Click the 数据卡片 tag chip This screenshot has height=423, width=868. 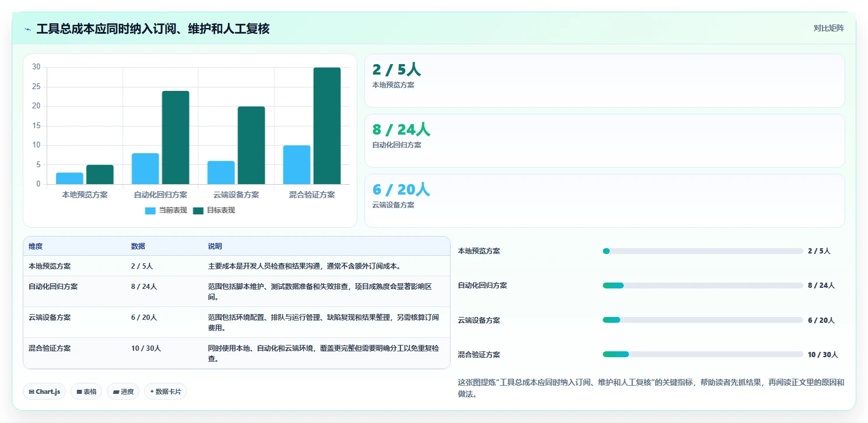pos(166,392)
